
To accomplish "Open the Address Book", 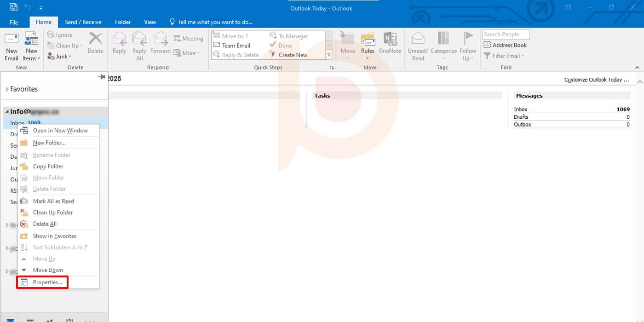I will [505, 45].
